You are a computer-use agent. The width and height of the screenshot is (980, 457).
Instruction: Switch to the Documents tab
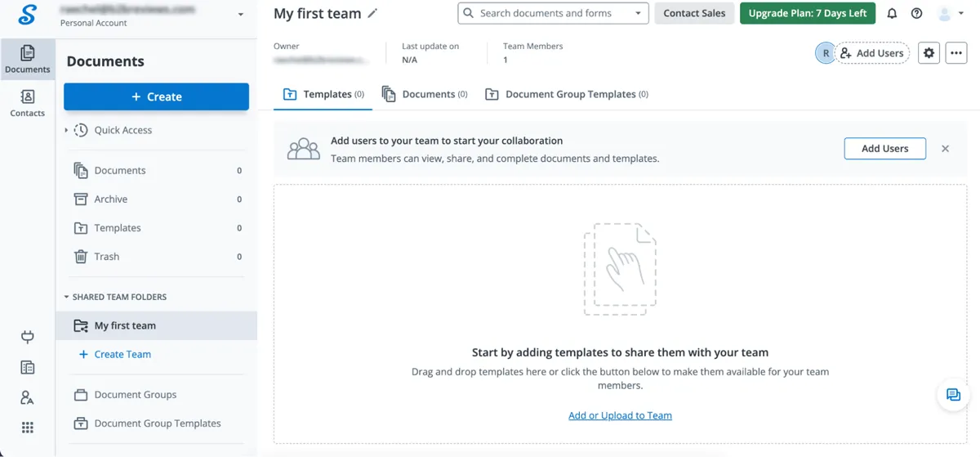425,94
